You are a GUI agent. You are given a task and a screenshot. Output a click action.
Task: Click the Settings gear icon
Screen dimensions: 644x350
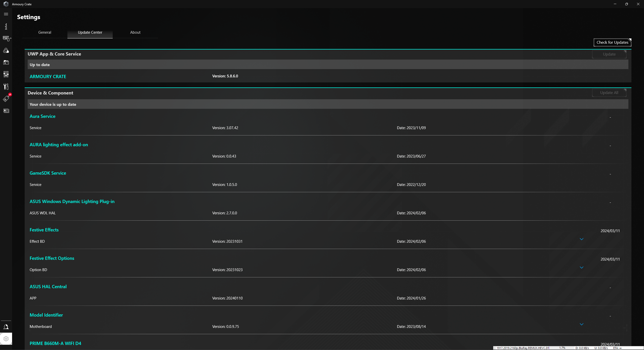(x=6, y=339)
